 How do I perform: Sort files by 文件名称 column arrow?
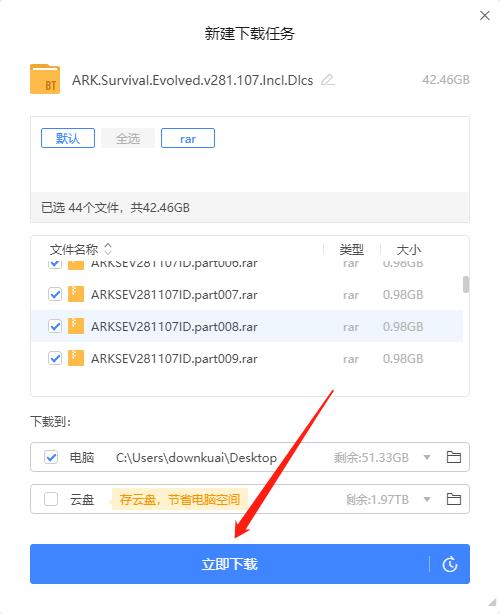pyautogui.click(x=108, y=249)
